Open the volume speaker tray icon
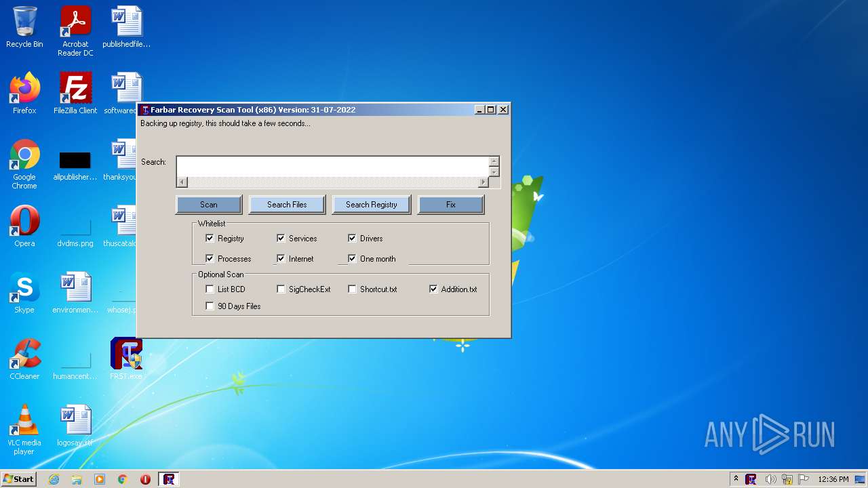Screen dimensions: 868x488 coord(770,479)
